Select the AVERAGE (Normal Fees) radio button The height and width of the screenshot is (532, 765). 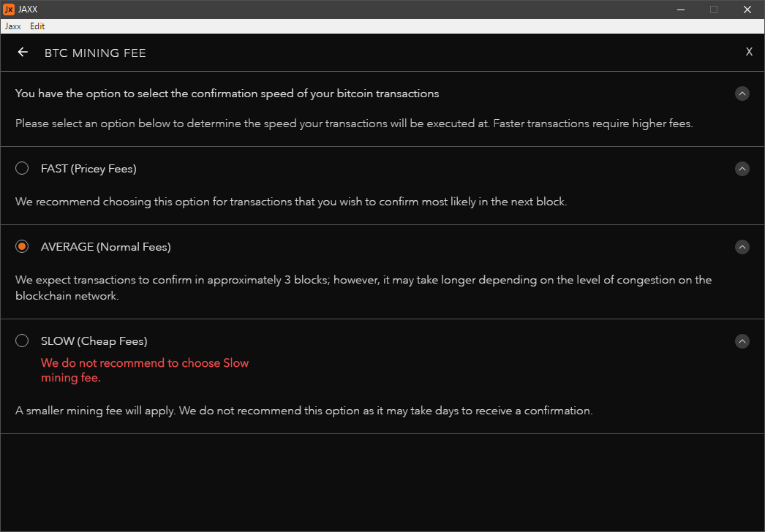(x=22, y=246)
